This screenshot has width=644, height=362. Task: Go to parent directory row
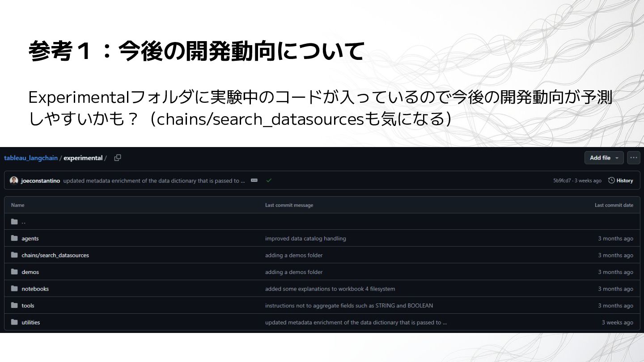click(x=322, y=222)
